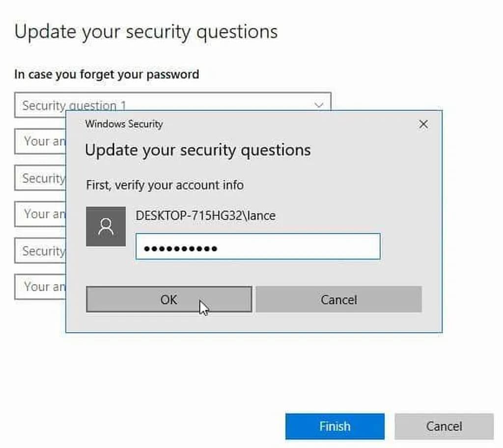Click the 'Windows Security' title bar text

pos(124,124)
